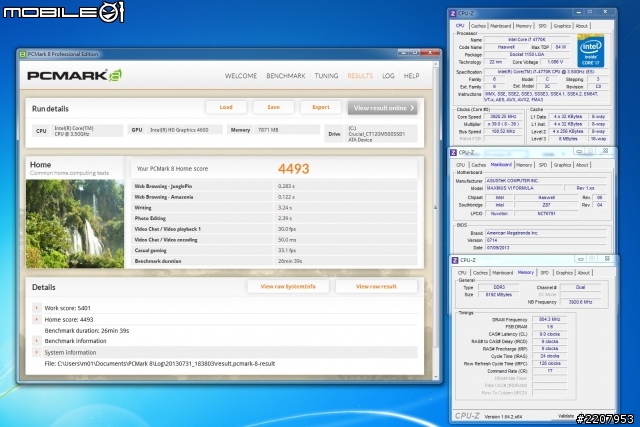The height and width of the screenshot is (427, 640).
Task: Click the Home score value 4493
Action: click(x=294, y=169)
